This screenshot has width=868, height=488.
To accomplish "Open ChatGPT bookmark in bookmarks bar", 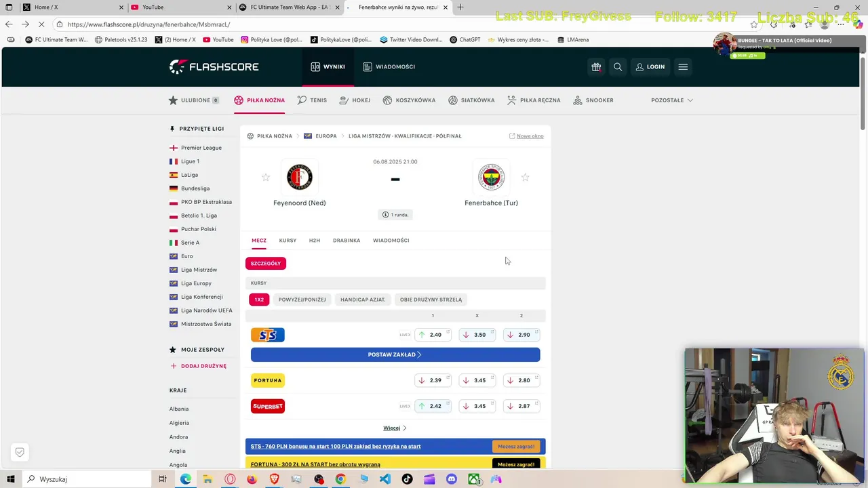I will (x=465, y=40).
